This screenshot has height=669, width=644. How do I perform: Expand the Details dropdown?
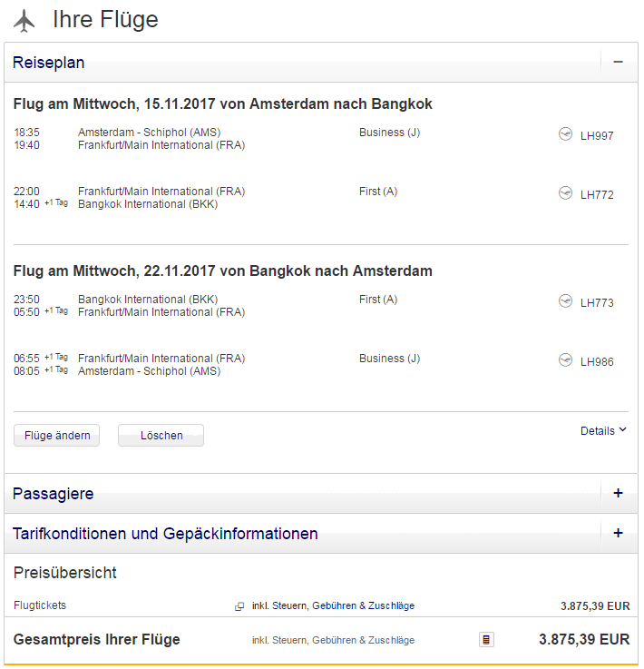[603, 431]
